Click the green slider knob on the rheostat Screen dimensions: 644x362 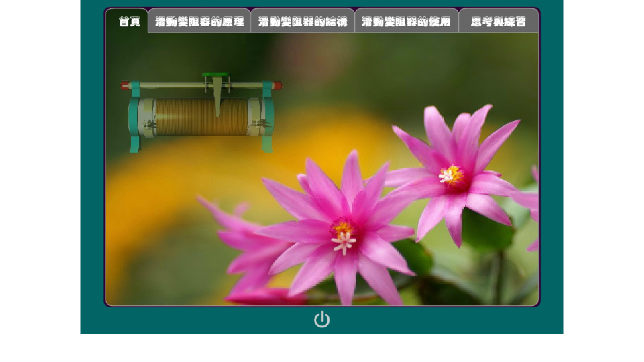click(x=217, y=75)
